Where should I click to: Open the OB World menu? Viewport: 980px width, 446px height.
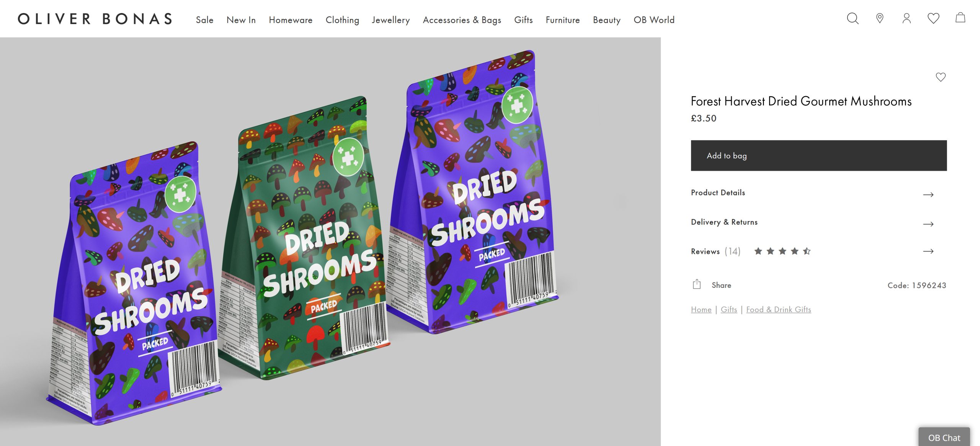[x=654, y=20]
